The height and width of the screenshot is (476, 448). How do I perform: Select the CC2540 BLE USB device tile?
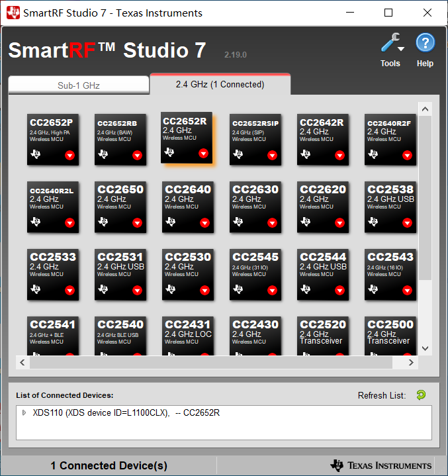click(120, 336)
